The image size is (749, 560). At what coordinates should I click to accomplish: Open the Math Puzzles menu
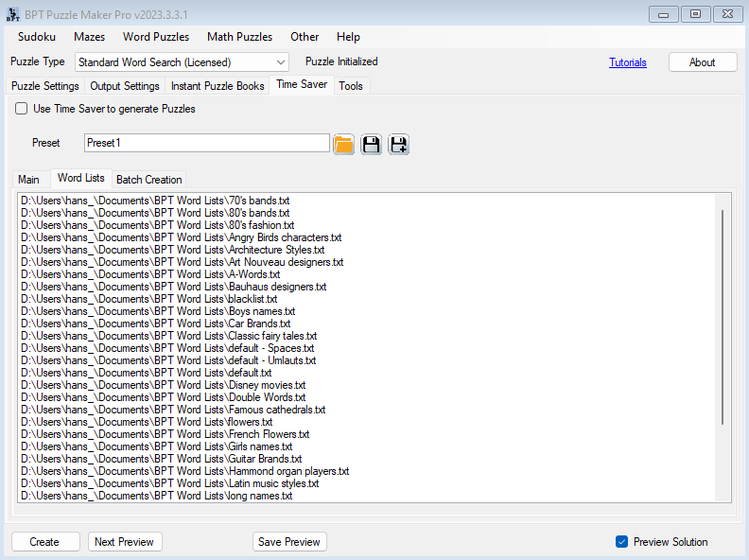click(239, 37)
